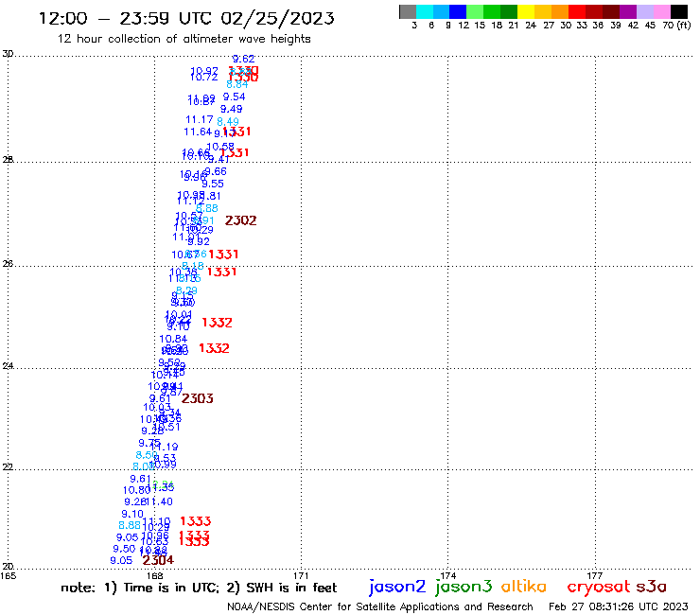Click the wave height value '9.62' at the top
700x615 pixels.
coord(243,59)
